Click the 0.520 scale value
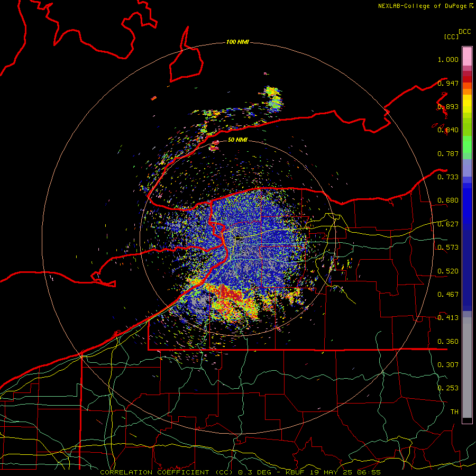 click(448, 271)
